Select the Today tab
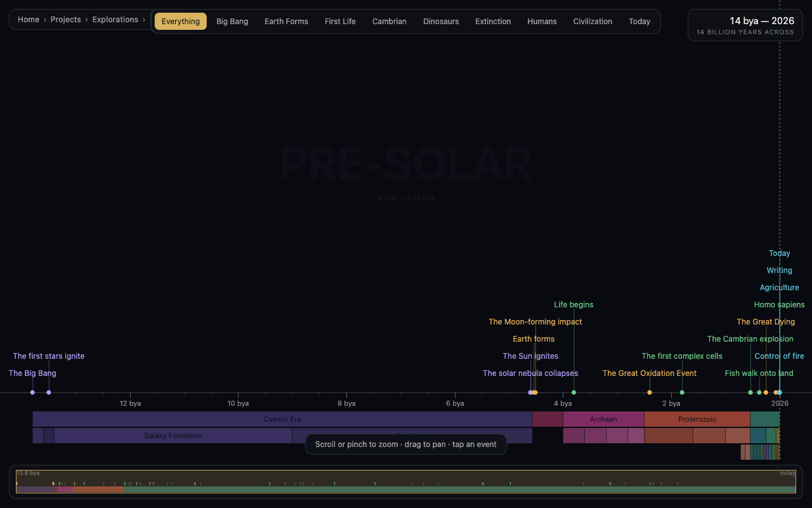The width and height of the screenshot is (812, 508). [639, 21]
